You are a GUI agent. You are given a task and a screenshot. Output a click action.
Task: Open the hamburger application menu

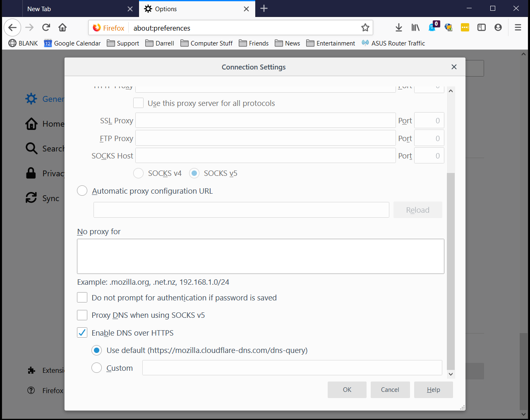tap(518, 27)
